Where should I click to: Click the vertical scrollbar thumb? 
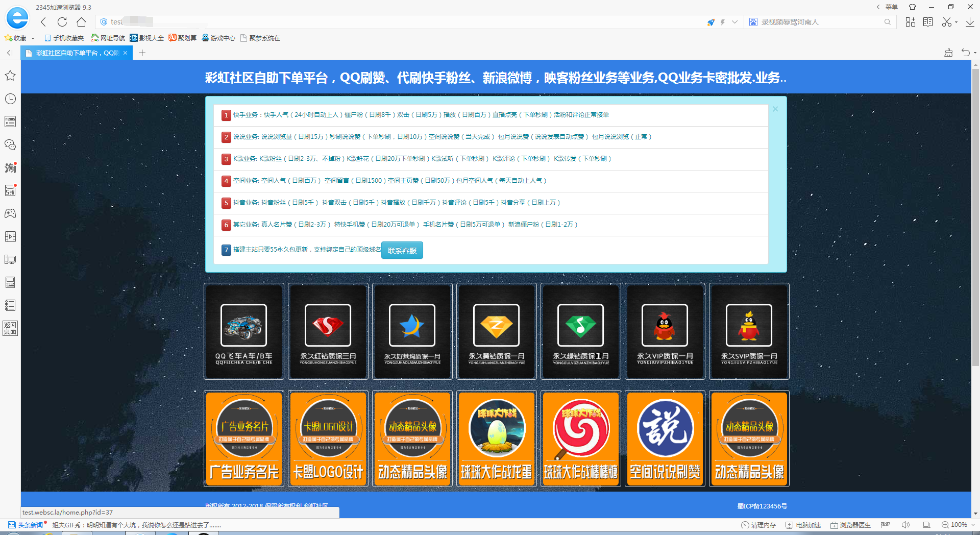975,217
